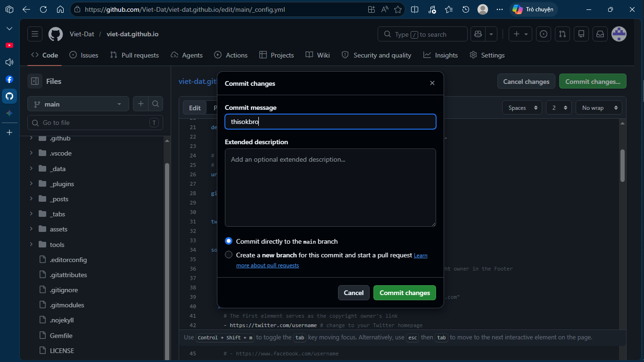The image size is (644, 362).
Task: Select Commit directly to the main branch
Action: pos(229,241)
